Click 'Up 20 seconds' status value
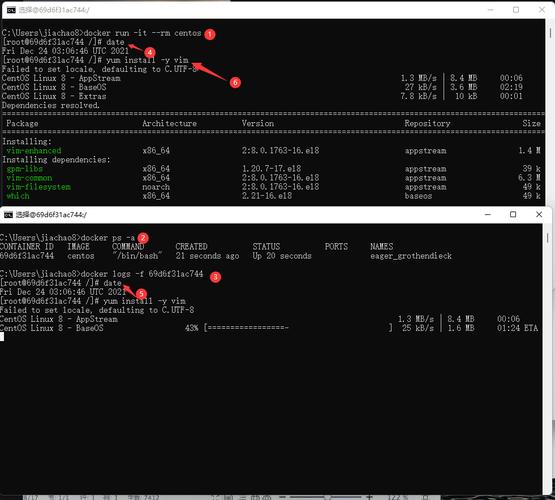The height and width of the screenshot is (500, 555). 282,256
